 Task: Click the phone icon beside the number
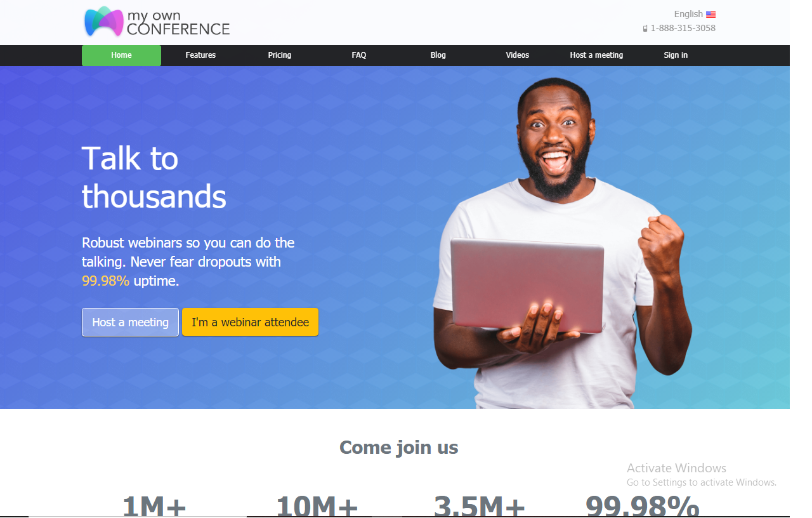point(645,29)
